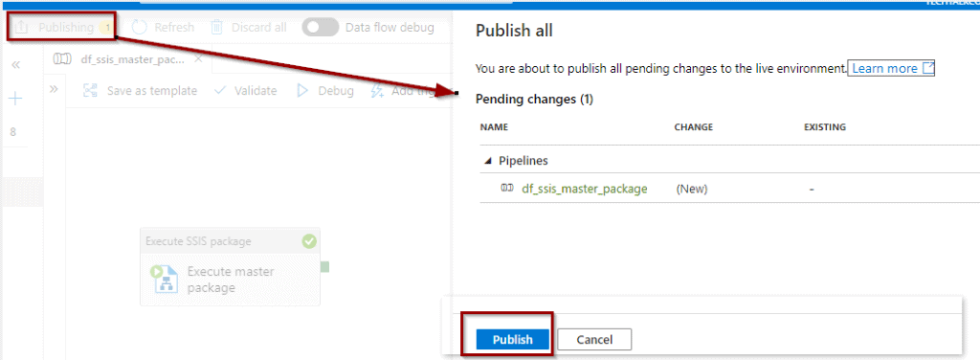
Task: Click the Publishing upload icon
Action: (x=21, y=27)
